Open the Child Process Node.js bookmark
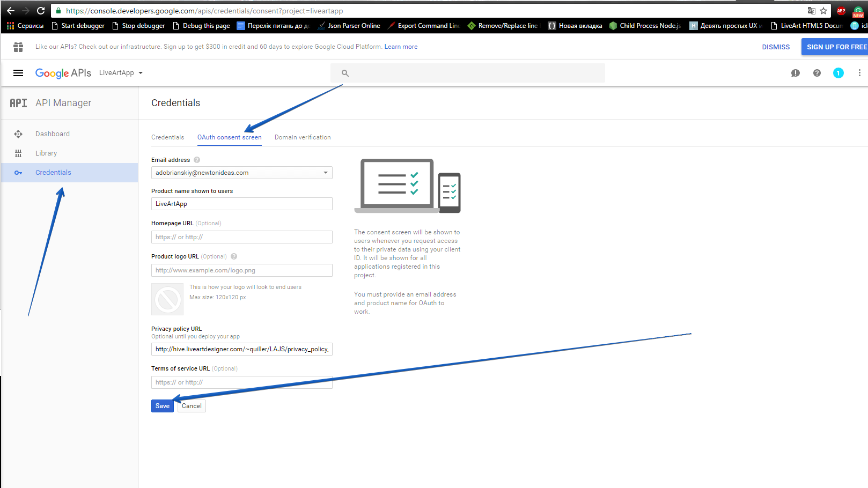868x488 pixels. click(645, 26)
